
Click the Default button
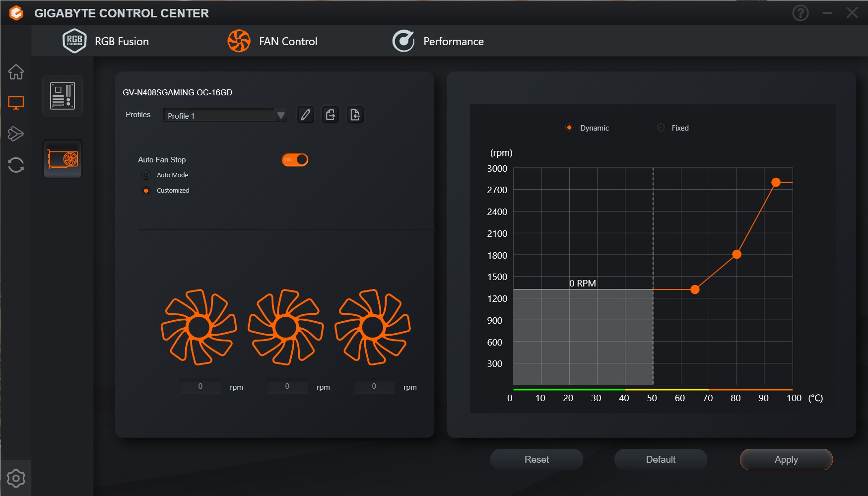click(661, 459)
